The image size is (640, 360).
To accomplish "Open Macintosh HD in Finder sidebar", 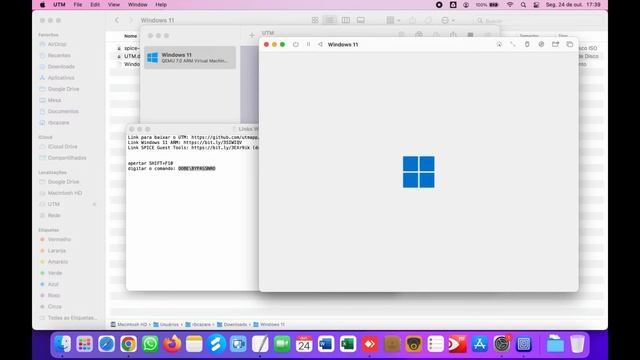I will pyautogui.click(x=64, y=193).
